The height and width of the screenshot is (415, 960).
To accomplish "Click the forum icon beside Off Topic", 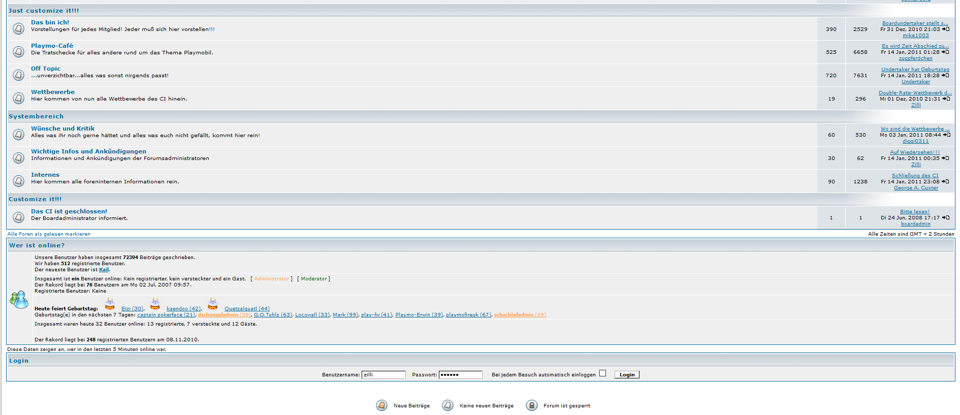I will 18,75.
